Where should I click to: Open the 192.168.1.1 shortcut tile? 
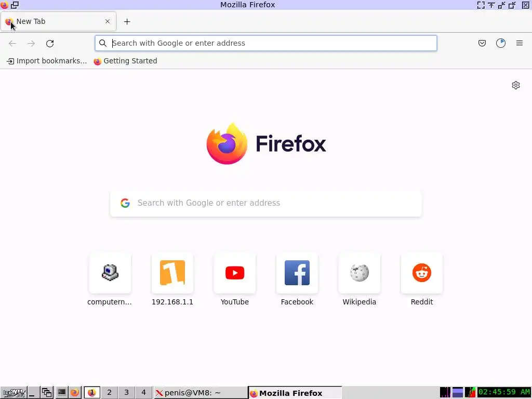point(172,273)
